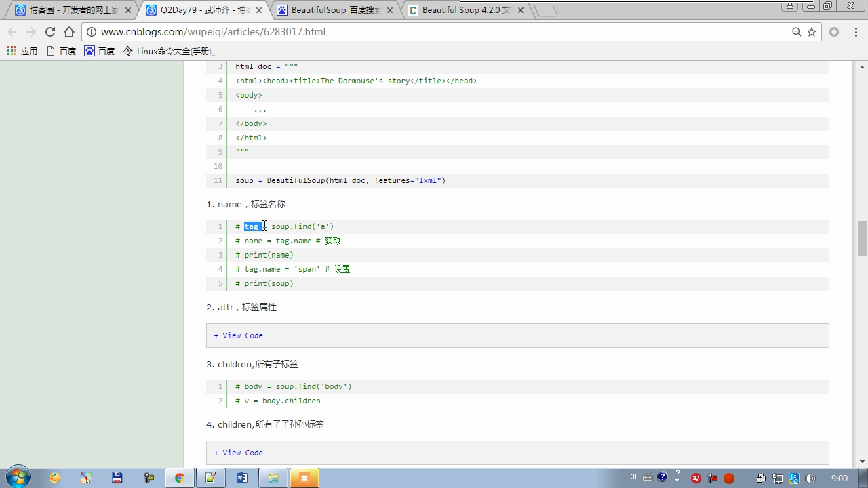This screenshot has height=488, width=868.
Task: Click the Windows Start button
Action: coord(18,477)
